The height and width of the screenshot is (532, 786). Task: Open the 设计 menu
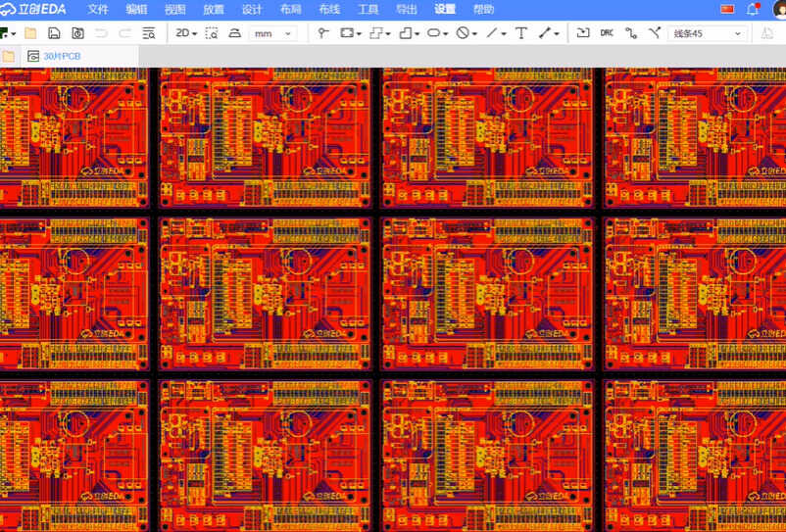click(x=252, y=10)
